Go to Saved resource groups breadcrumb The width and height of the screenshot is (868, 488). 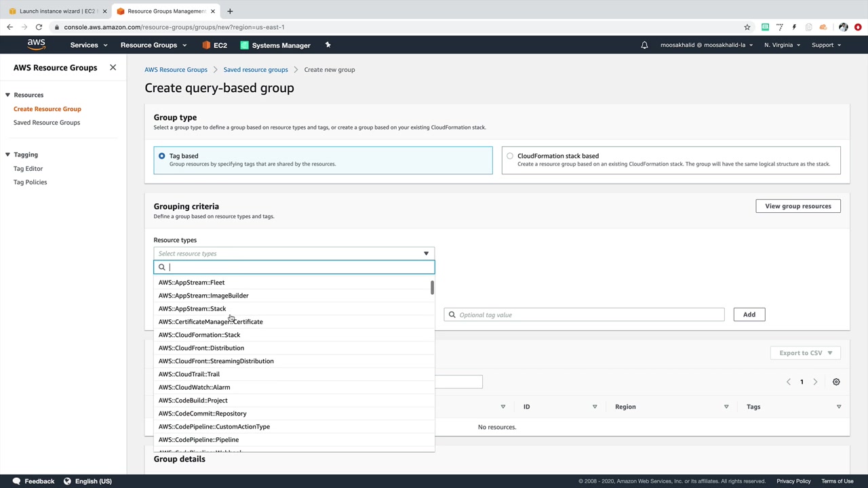click(256, 70)
